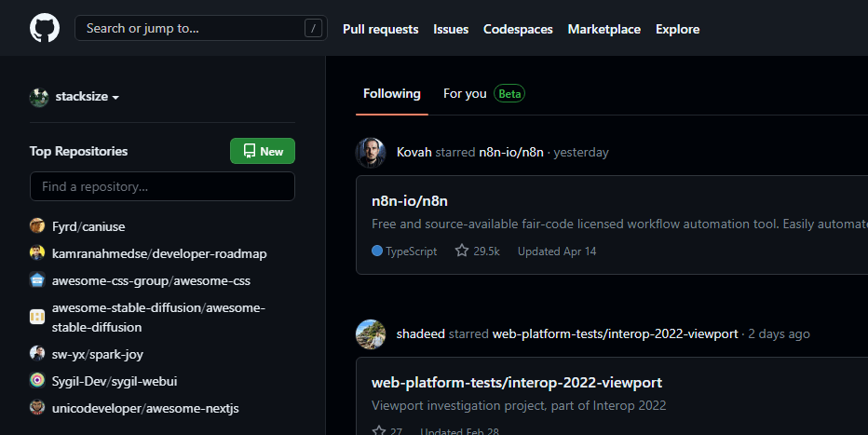Switch to the For you tab
The height and width of the screenshot is (435, 868).
[x=465, y=93]
